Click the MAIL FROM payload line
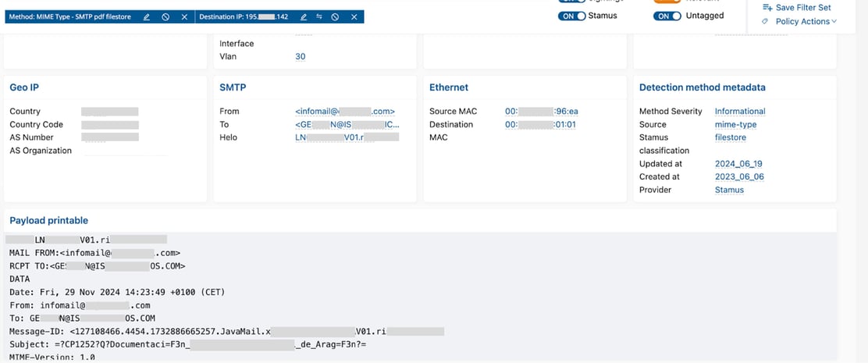 coord(94,253)
